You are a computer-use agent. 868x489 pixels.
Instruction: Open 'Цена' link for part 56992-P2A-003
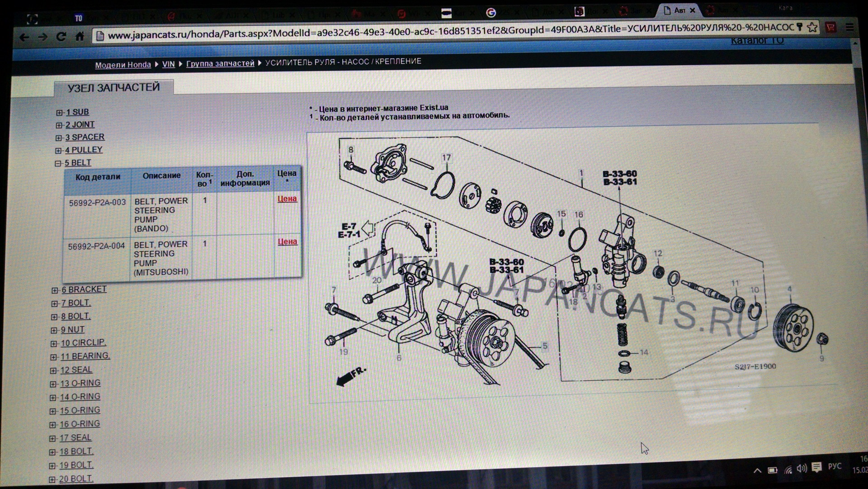pyautogui.click(x=287, y=199)
